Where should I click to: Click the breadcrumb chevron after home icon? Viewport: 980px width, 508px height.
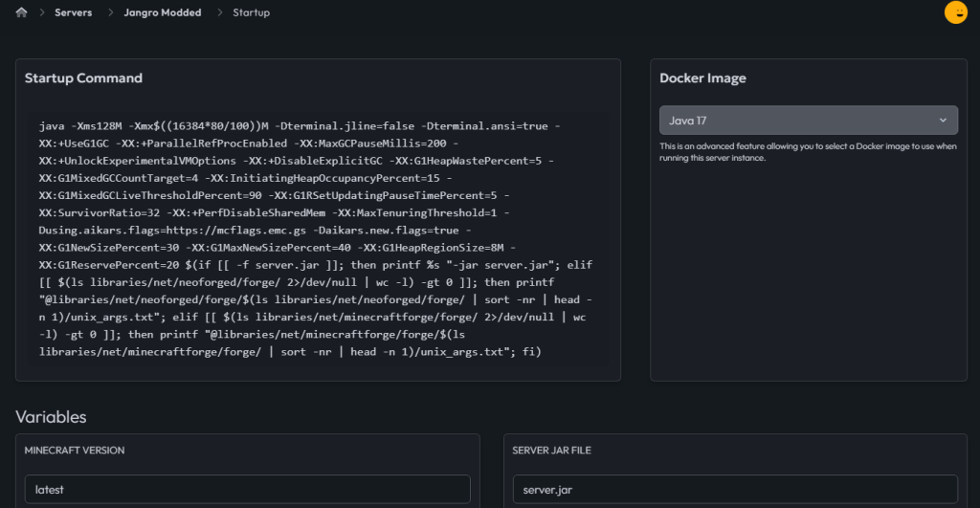pyautogui.click(x=42, y=12)
